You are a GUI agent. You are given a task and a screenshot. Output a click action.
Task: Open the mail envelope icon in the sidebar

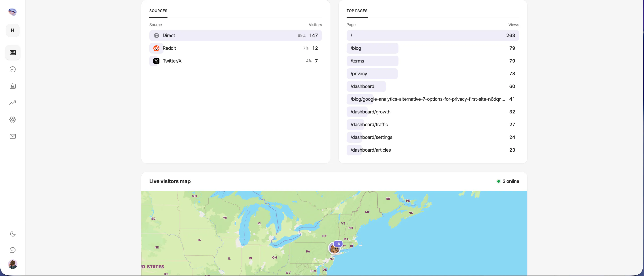click(x=13, y=136)
